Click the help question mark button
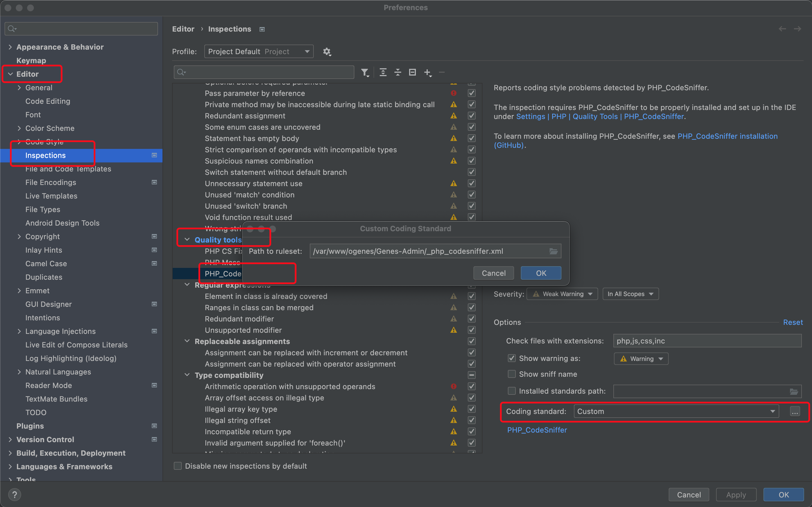This screenshot has height=507, width=812. (x=14, y=495)
